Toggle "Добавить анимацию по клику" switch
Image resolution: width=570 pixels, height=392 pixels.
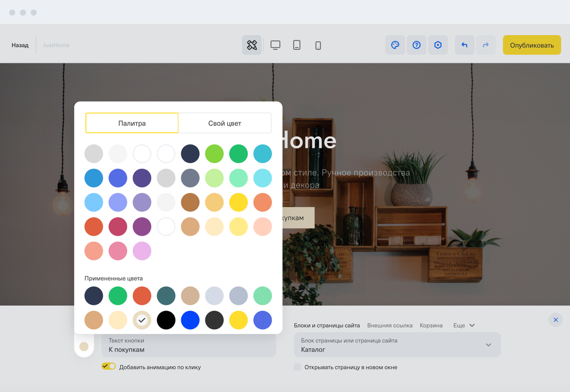point(108,366)
